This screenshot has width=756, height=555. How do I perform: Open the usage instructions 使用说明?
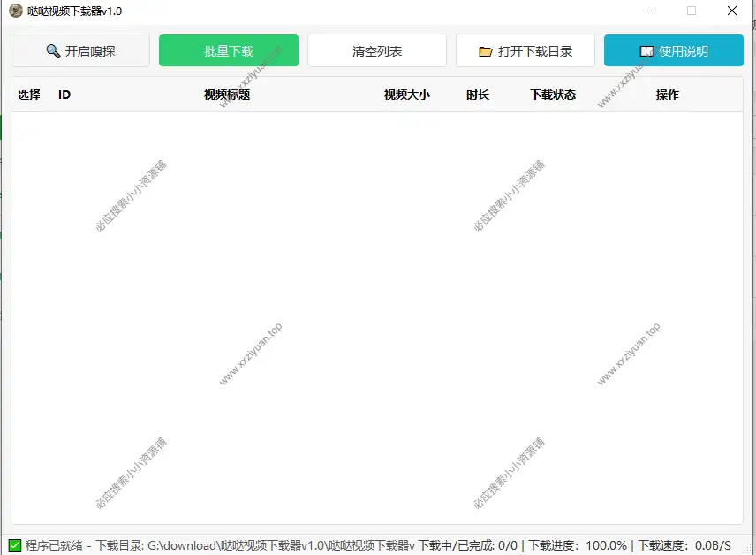point(673,50)
